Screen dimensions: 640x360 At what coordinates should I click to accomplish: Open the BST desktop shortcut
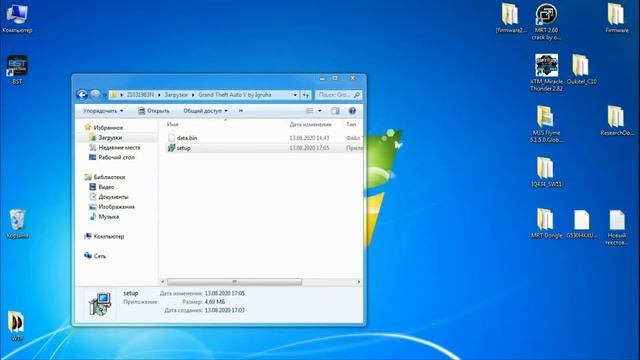tap(17, 69)
